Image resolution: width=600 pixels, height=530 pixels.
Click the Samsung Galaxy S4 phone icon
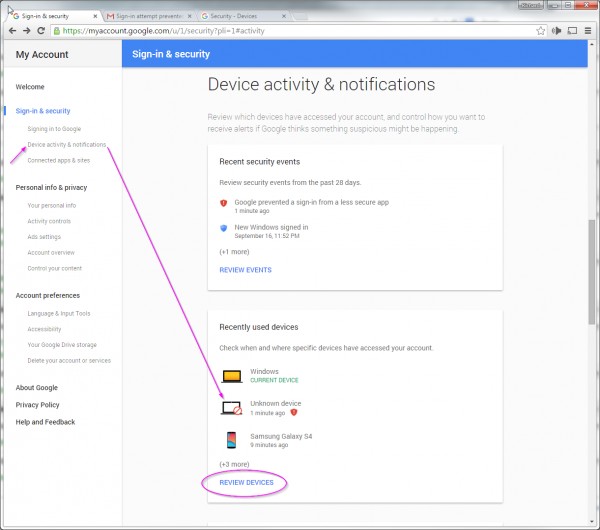point(231,440)
